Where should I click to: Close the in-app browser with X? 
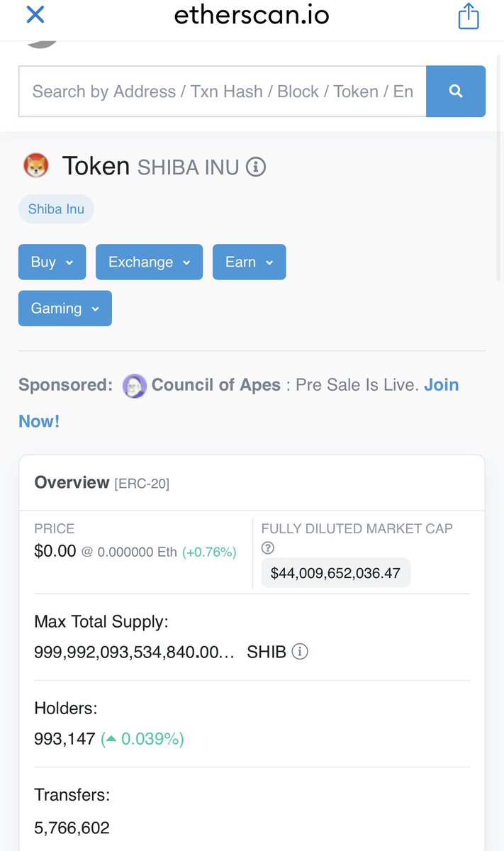click(35, 14)
